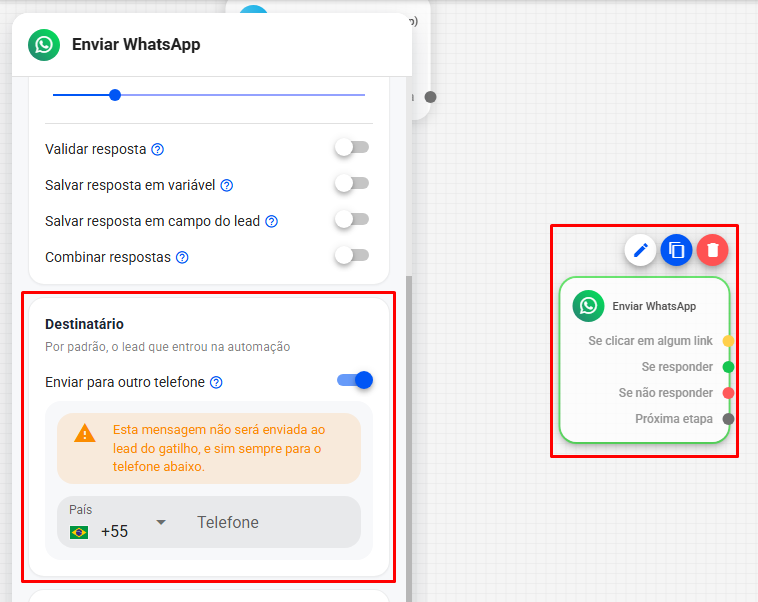Click the Telefone input field
Screen dimensions: 758x602
pos(273,522)
